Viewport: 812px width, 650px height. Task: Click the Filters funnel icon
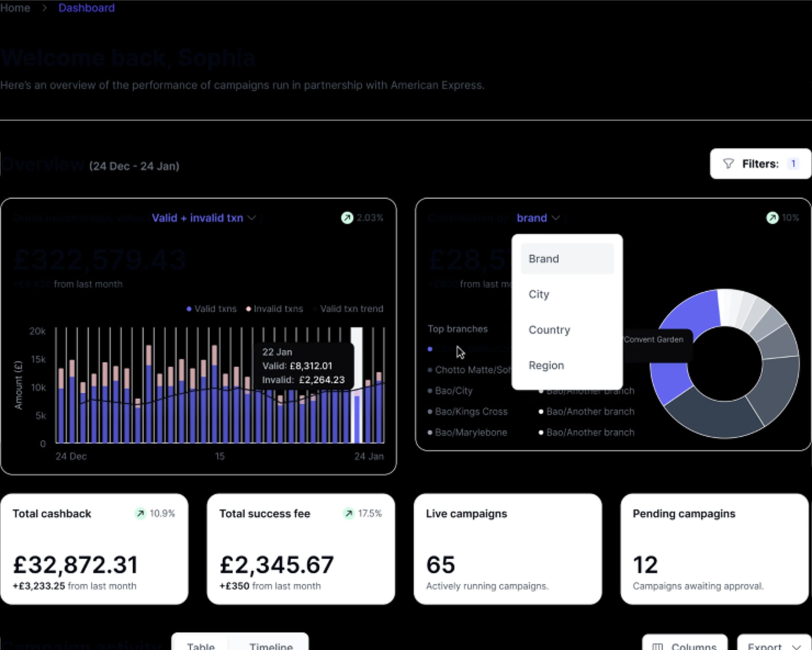tap(728, 164)
